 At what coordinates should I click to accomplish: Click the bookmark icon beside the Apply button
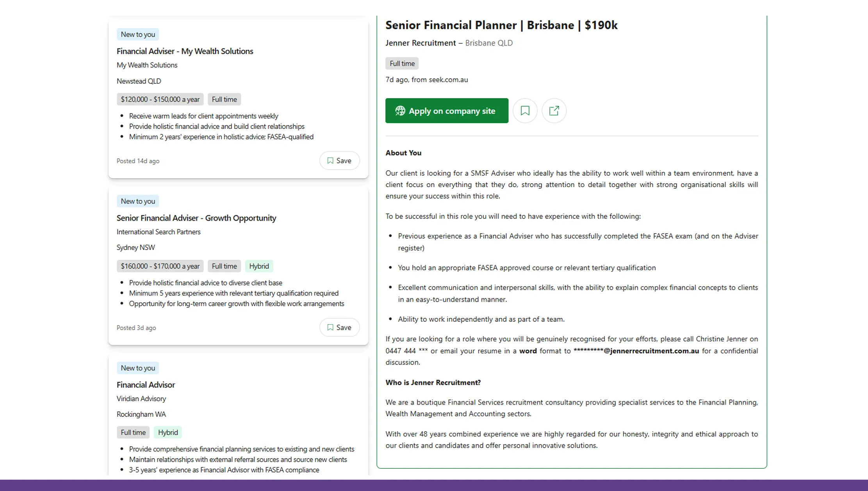[525, 111]
